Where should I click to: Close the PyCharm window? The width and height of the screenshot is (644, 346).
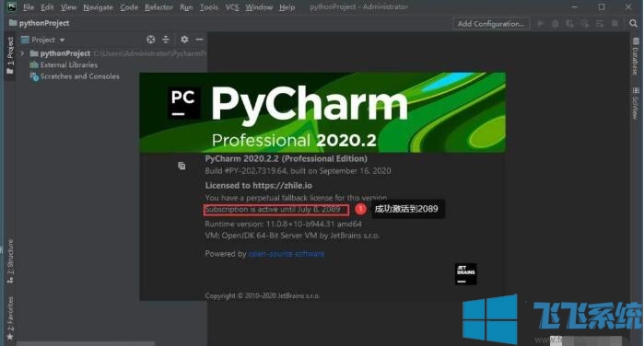[x=628, y=7]
